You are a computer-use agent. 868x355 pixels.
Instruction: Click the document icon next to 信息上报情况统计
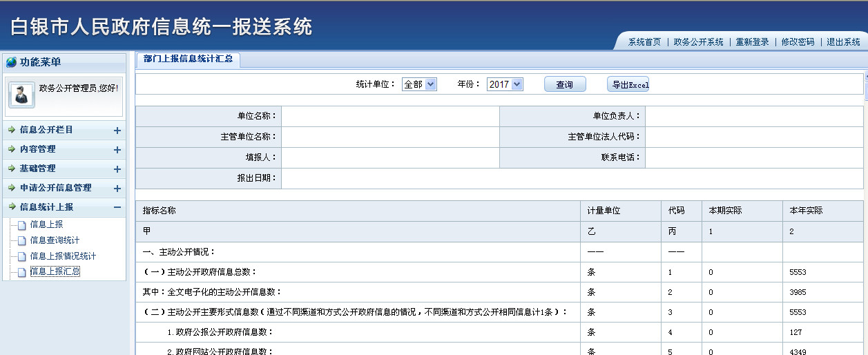21,257
